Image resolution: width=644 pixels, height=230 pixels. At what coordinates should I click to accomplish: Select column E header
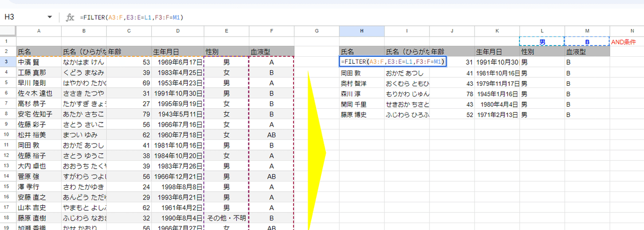(x=226, y=31)
